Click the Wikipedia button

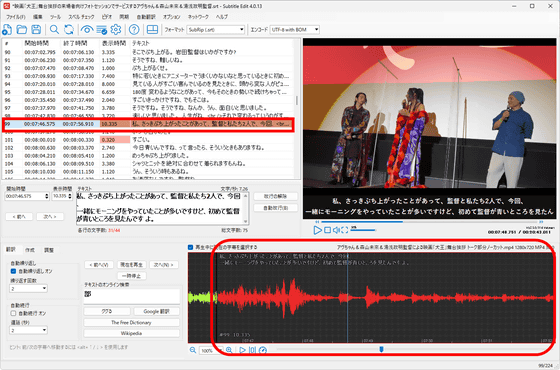(131, 333)
